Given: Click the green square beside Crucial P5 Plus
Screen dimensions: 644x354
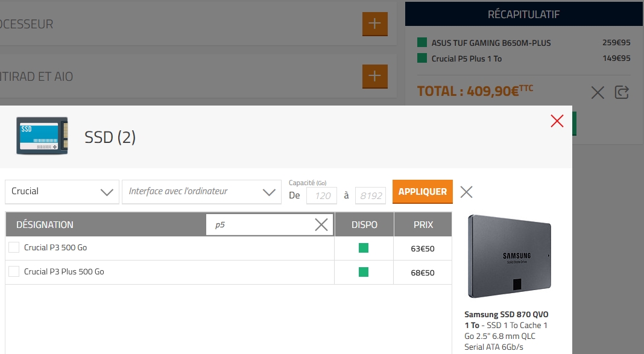Looking at the screenshot, I should (x=422, y=58).
